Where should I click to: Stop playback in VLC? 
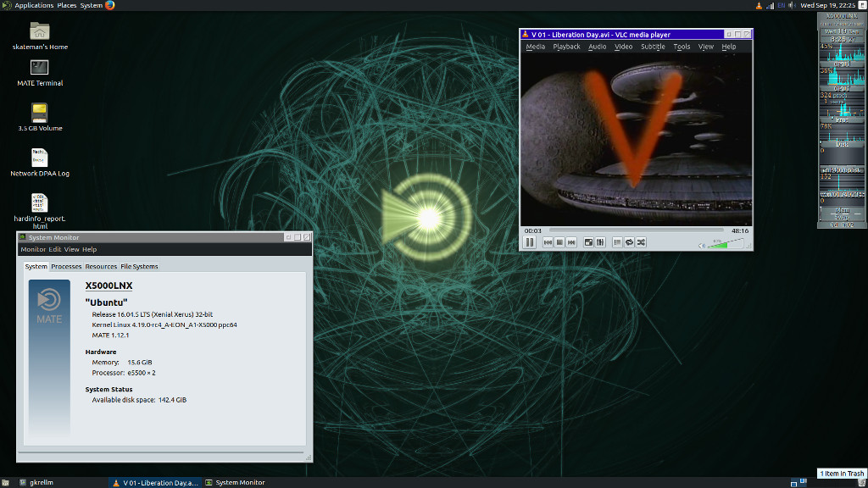click(x=559, y=242)
